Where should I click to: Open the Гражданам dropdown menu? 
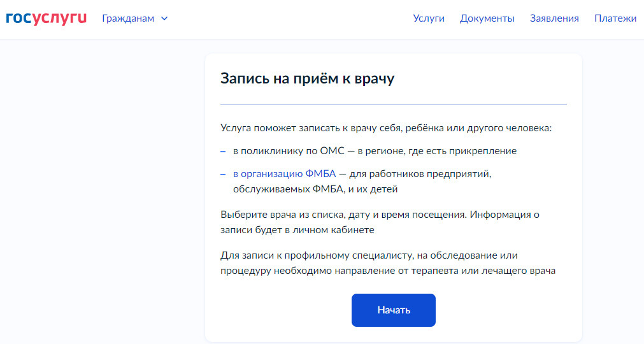[128, 18]
